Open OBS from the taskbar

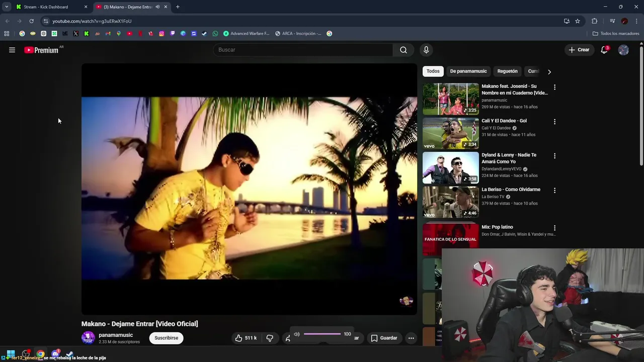click(x=26, y=353)
